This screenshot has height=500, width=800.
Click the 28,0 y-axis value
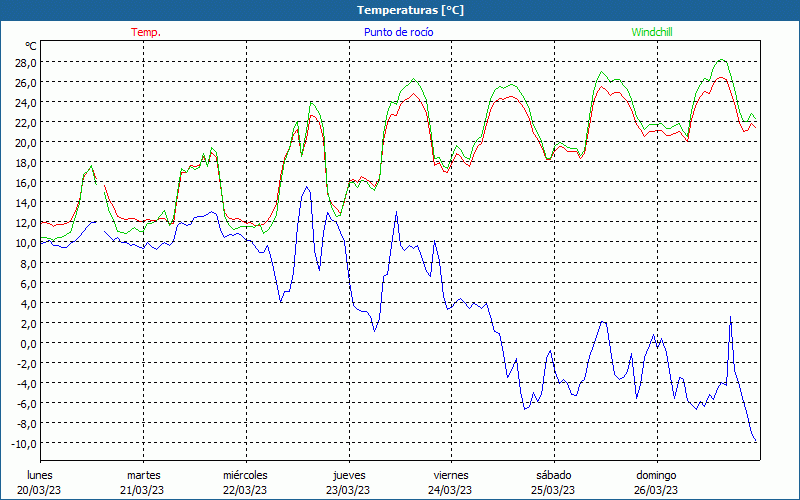[27, 63]
